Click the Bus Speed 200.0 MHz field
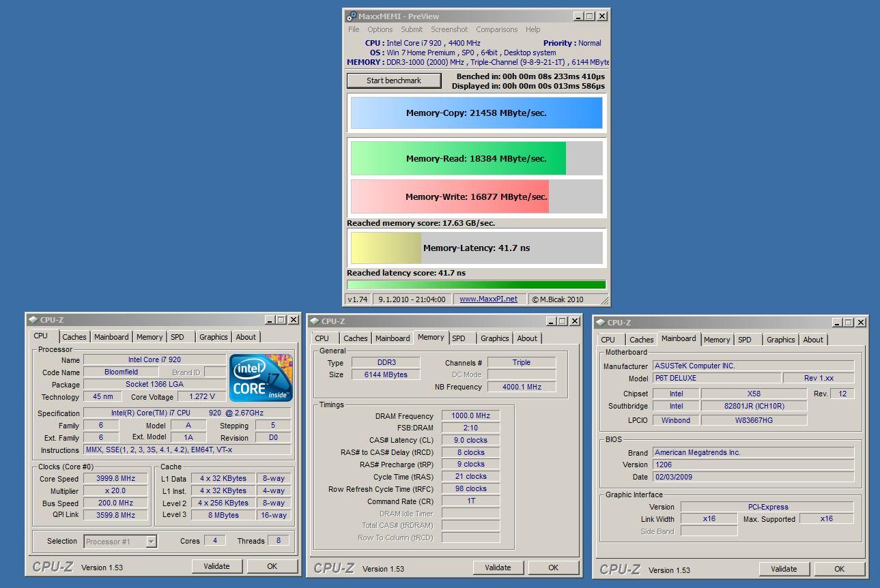Image resolution: width=880 pixels, height=588 pixels. (116, 503)
